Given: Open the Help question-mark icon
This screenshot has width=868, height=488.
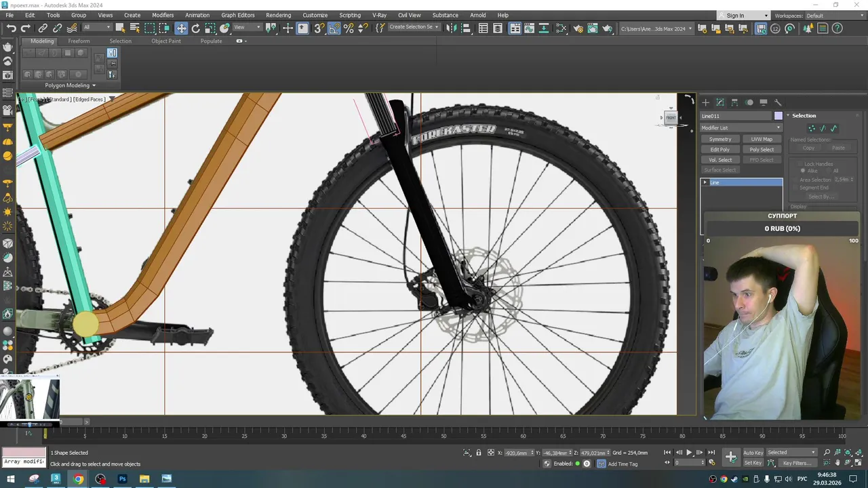Looking at the screenshot, I should tap(837, 28).
